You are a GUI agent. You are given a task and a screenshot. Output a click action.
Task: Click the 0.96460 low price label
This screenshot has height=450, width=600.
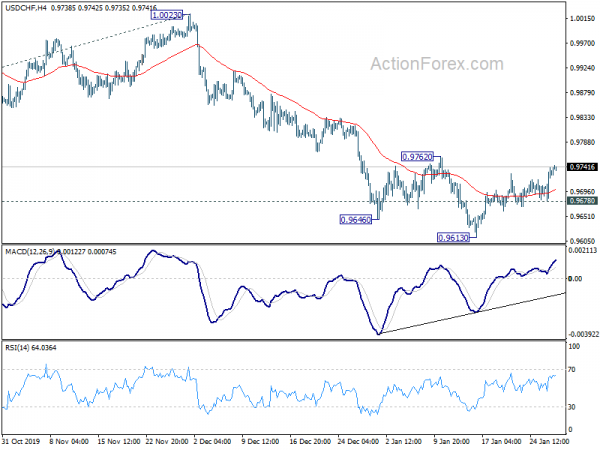tap(356, 220)
